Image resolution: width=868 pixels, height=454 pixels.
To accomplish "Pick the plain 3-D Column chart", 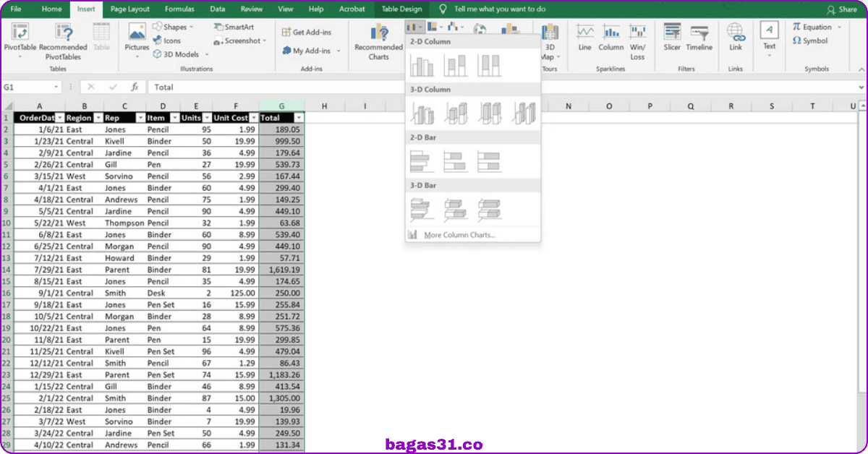I will (524, 113).
